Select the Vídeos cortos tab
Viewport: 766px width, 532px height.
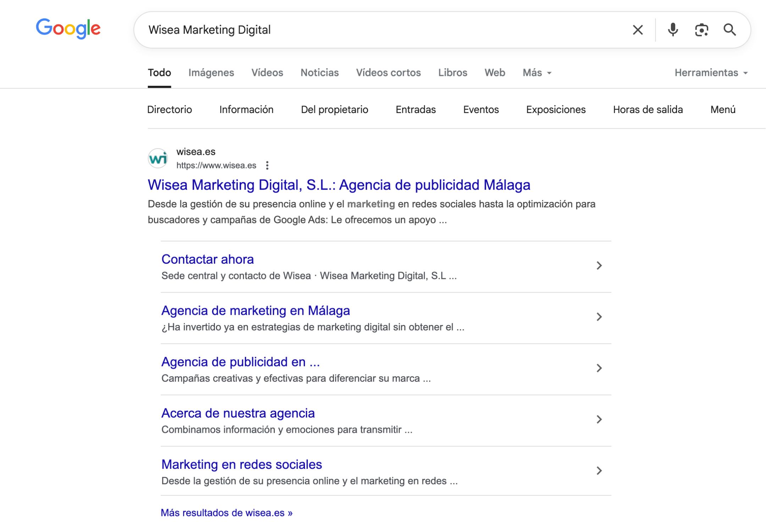click(x=388, y=73)
